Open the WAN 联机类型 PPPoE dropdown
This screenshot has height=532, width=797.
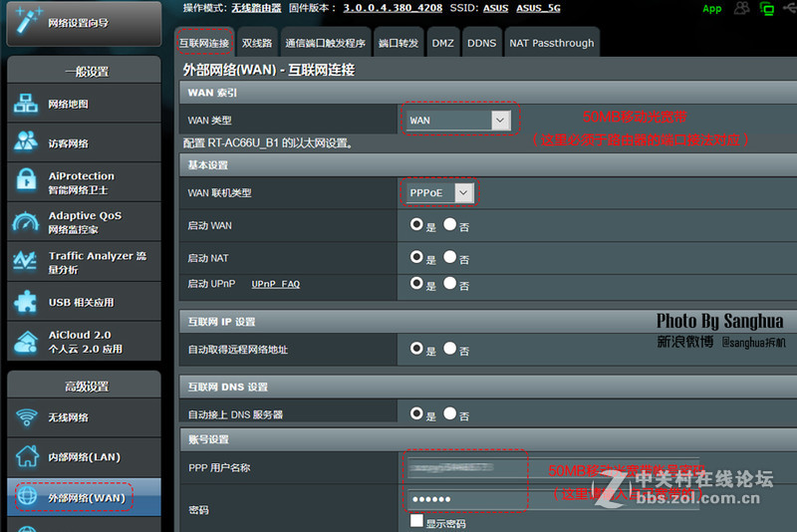coord(440,192)
